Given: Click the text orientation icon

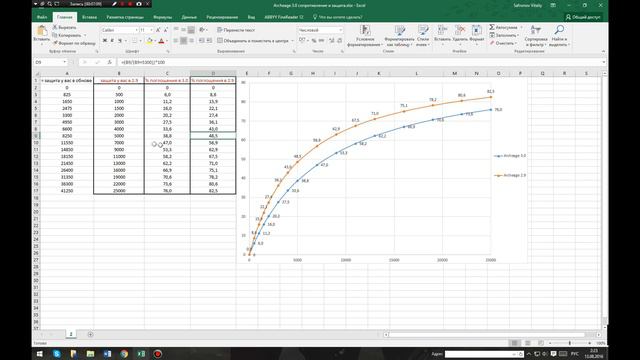Looking at the screenshot, I should point(202,30).
